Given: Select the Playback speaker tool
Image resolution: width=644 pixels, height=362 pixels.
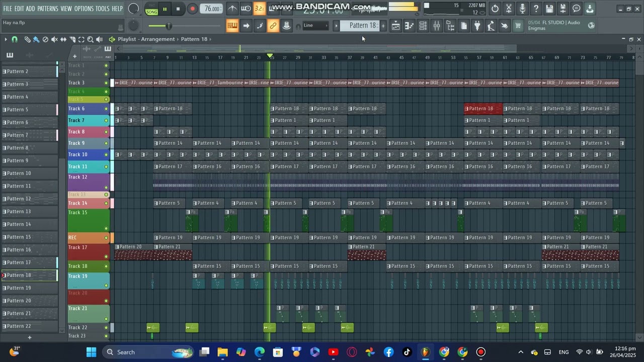Looking at the screenshot, I should [x=100, y=39].
